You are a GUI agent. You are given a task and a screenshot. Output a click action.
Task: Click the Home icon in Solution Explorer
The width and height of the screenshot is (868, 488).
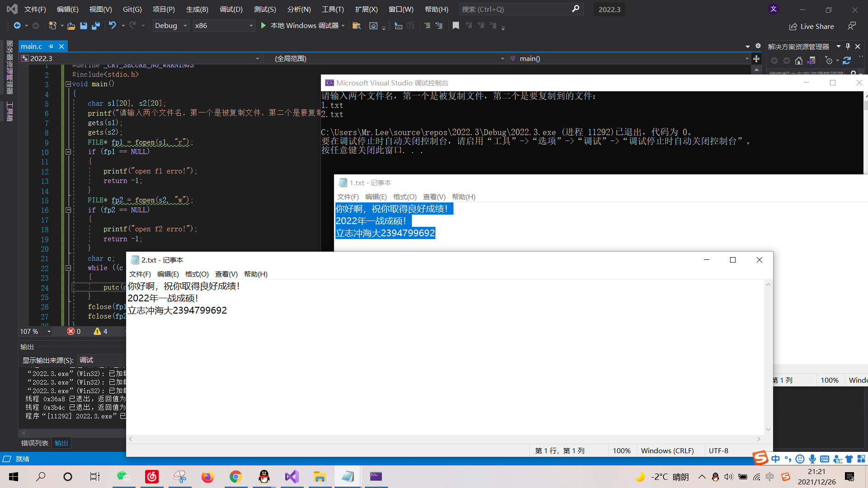pyautogui.click(x=799, y=61)
